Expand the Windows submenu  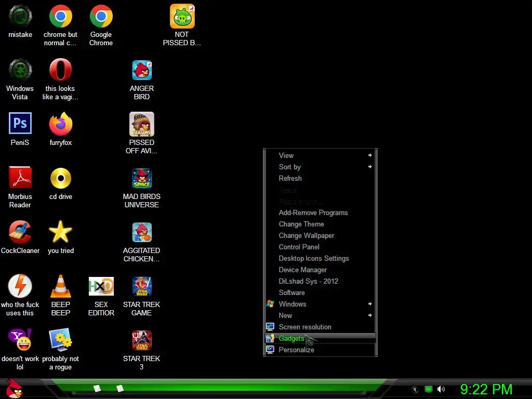[x=320, y=304]
